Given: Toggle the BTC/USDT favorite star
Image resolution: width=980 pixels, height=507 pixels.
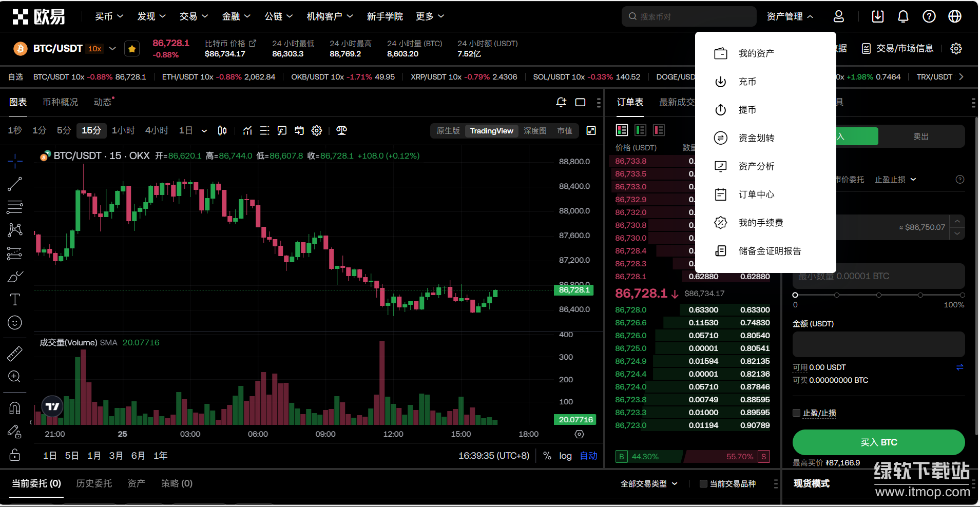Looking at the screenshot, I should click(132, 49).
